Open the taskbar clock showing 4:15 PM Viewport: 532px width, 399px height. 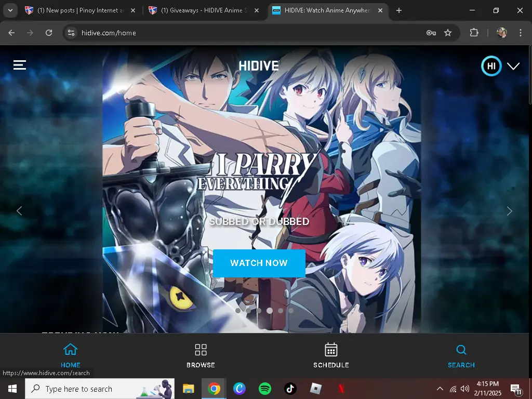point(487,389)
